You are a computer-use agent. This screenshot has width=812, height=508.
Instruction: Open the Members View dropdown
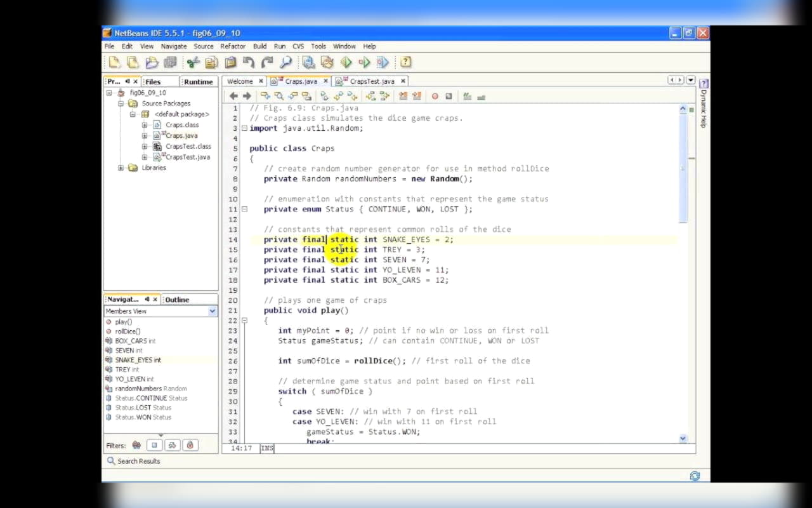(x=213, y=311)
